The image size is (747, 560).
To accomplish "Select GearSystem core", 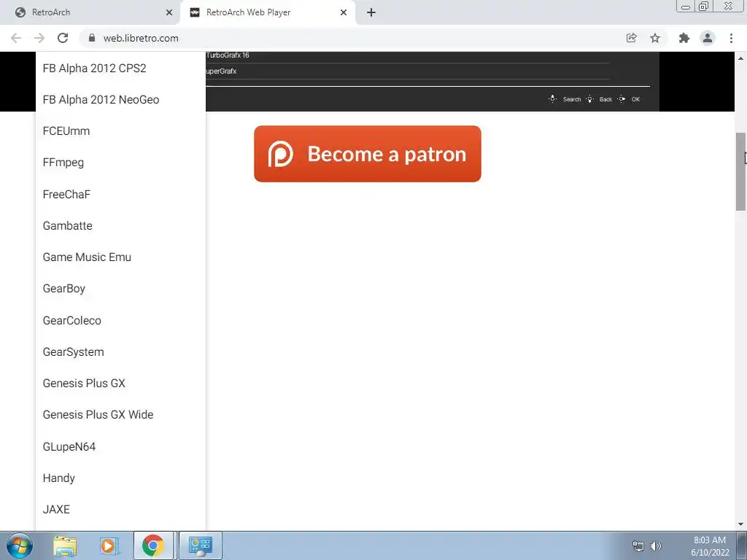I will pos(120,352).
